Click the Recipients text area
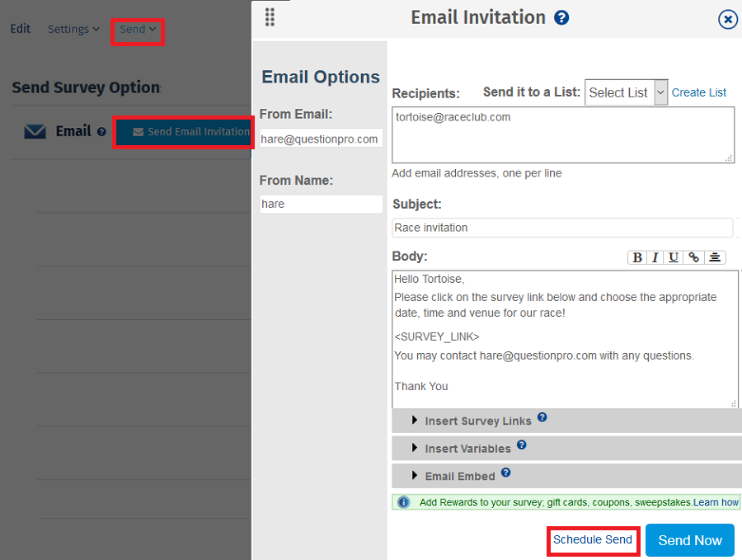 coord(563,135)
